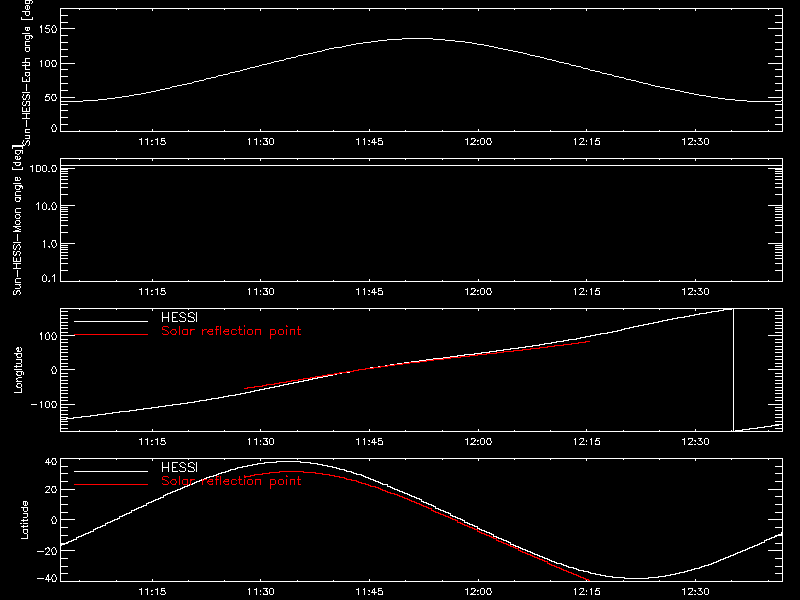Image resolution: width=800 pixels, height=600 pixels.
Task: Select the 11:15 time label under Longitude plot
Action: tap(152, 441)
